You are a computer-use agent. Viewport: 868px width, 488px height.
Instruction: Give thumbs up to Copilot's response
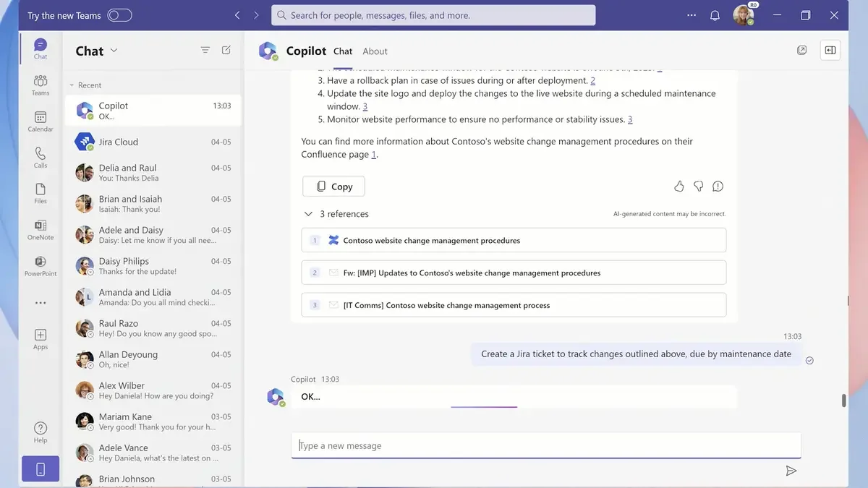coord(678,187)
